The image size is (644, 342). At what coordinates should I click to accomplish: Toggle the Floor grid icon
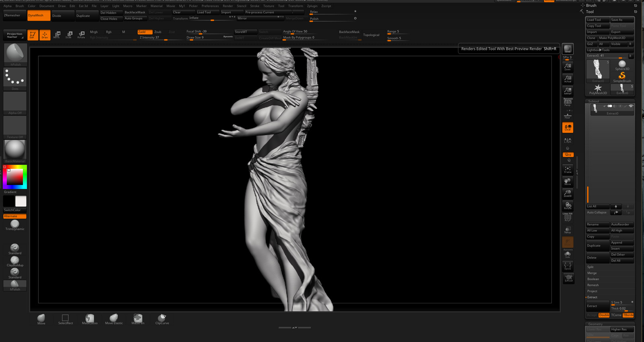[568, 115]
